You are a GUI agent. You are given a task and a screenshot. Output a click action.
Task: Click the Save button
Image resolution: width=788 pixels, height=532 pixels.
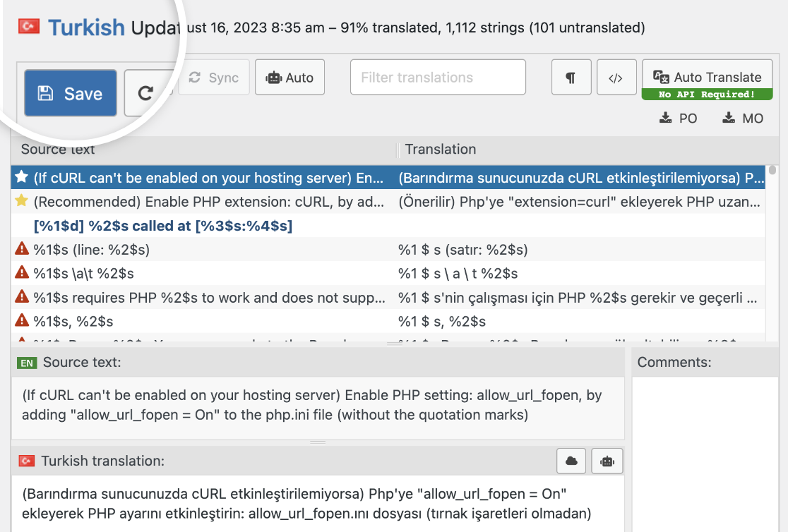click(x=71, y=93)
